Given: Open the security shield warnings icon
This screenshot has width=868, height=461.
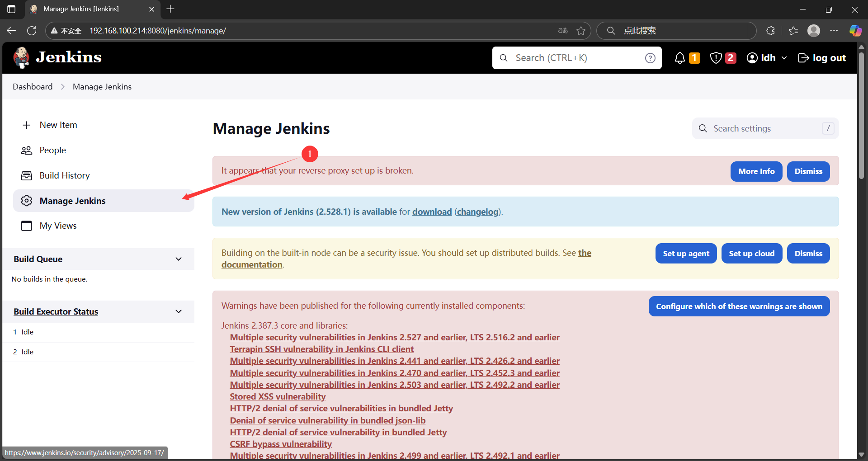Looking at the screenshot, I should pyautogui.click(x=716, y=58).
